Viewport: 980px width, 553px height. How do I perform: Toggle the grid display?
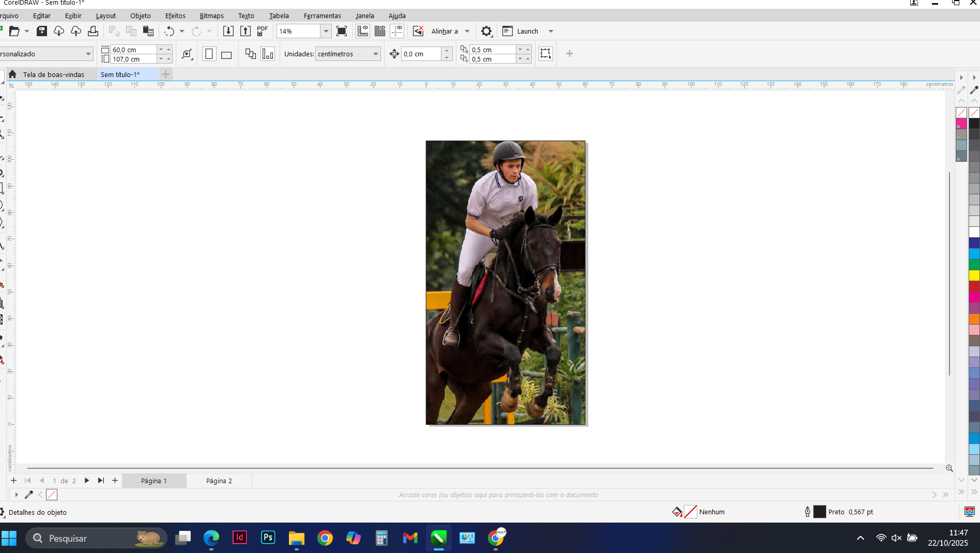pos(380,31)
